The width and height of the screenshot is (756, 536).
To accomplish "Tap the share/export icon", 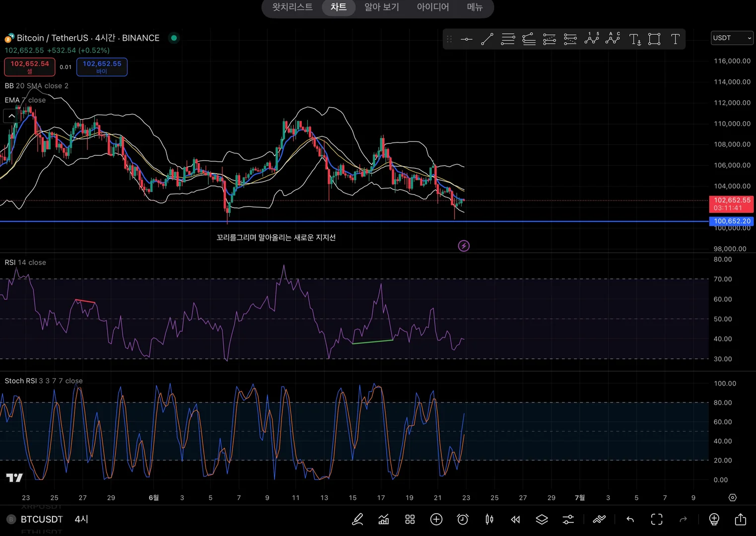I will coord(740,519).
